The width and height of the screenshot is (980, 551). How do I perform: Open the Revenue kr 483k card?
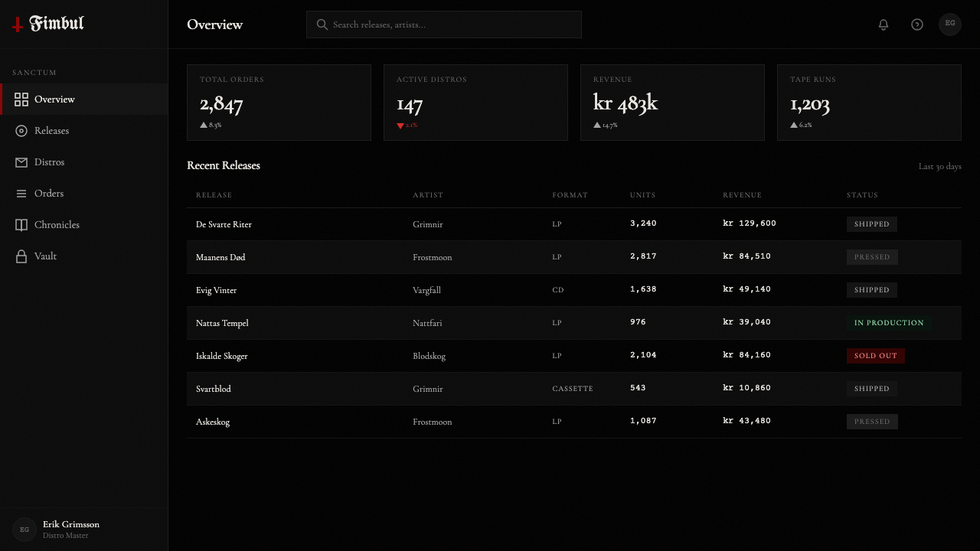point(672,103)
